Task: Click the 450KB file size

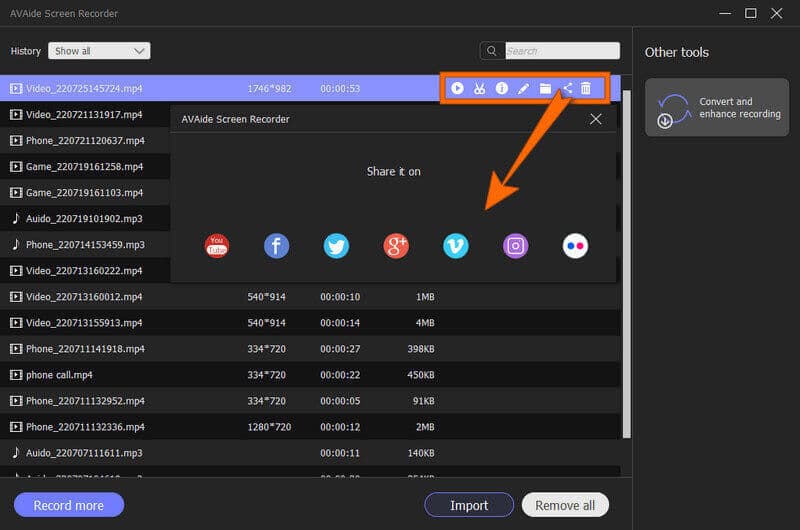Action: [421, 375]
